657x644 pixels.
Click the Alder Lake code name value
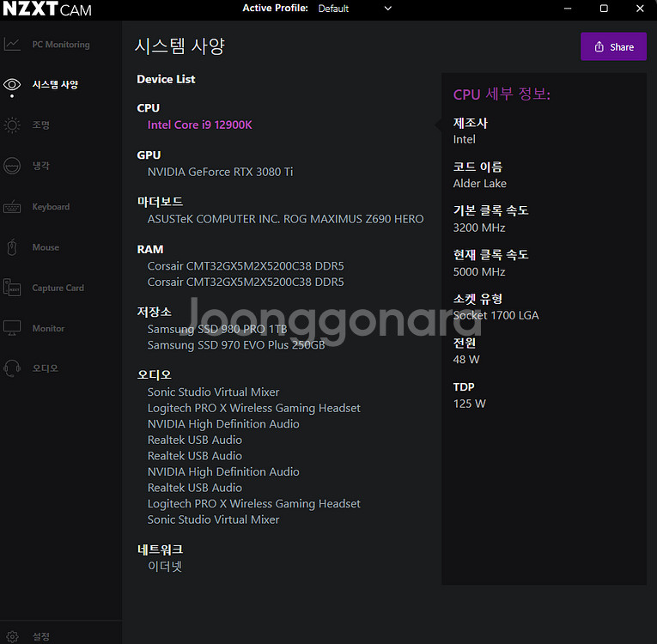pos(480,184)
